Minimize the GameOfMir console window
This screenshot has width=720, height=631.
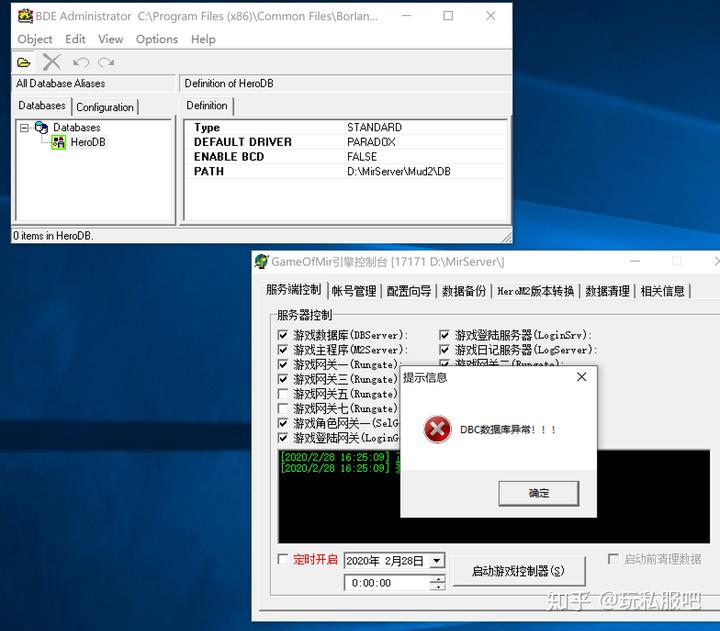(x=635, y=261)
